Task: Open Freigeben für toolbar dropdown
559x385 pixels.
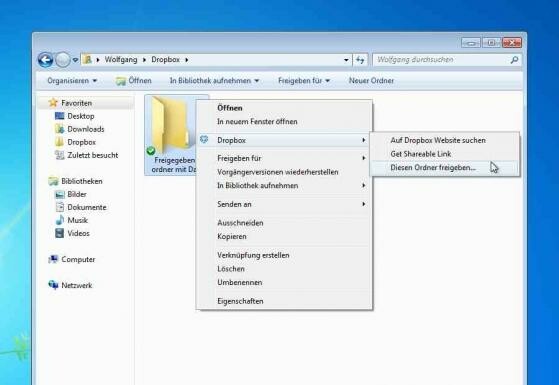Action: click(304, 81)
